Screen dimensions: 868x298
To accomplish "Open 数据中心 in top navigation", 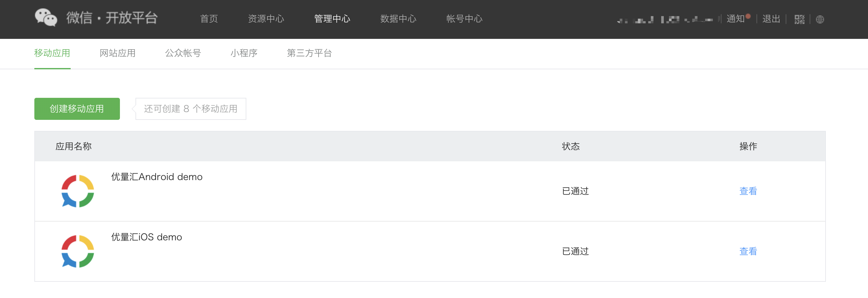I will click(398, 19).
